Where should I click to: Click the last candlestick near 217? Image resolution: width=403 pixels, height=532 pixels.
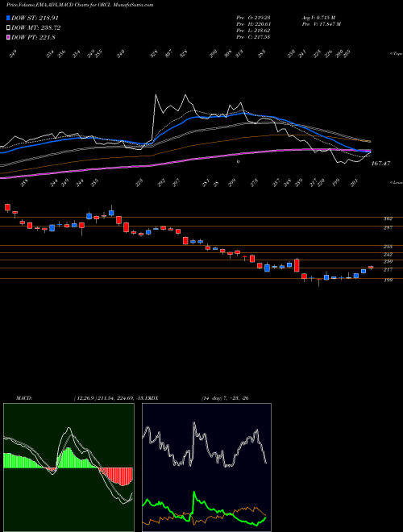[x=371, y=268]
